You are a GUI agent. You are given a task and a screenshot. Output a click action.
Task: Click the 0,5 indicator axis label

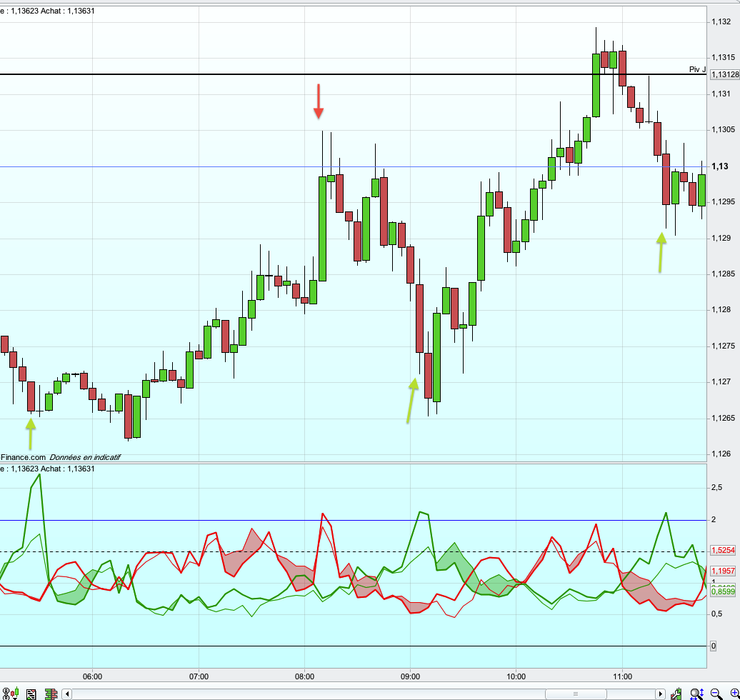click(716, 614)
